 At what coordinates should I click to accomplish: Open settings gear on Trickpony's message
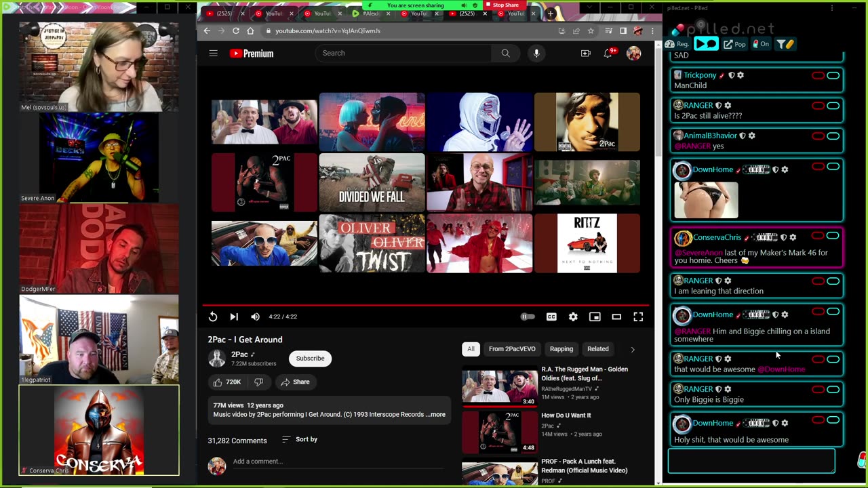[x=741, y=75]
